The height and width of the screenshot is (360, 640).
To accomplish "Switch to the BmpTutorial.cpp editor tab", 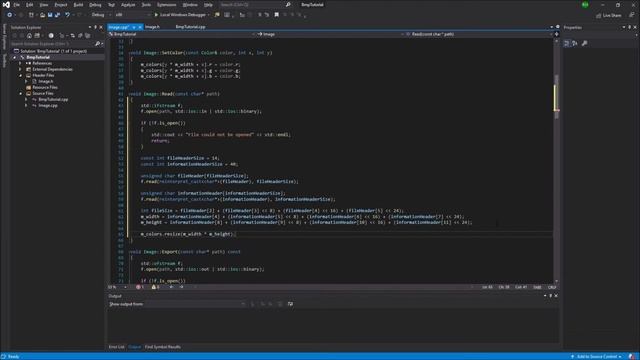I will [190, 27].
